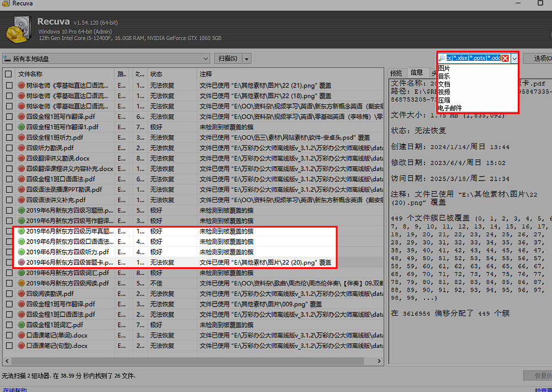The image size is (552, 392).
Task: Click inside the file filter text field
Action: (474, 58)
